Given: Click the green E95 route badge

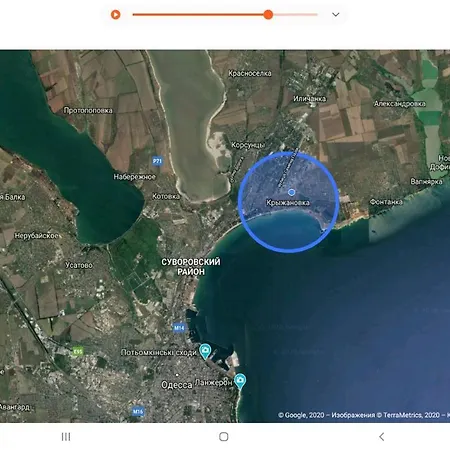Looking at the screenshot, I should point(78,351).
